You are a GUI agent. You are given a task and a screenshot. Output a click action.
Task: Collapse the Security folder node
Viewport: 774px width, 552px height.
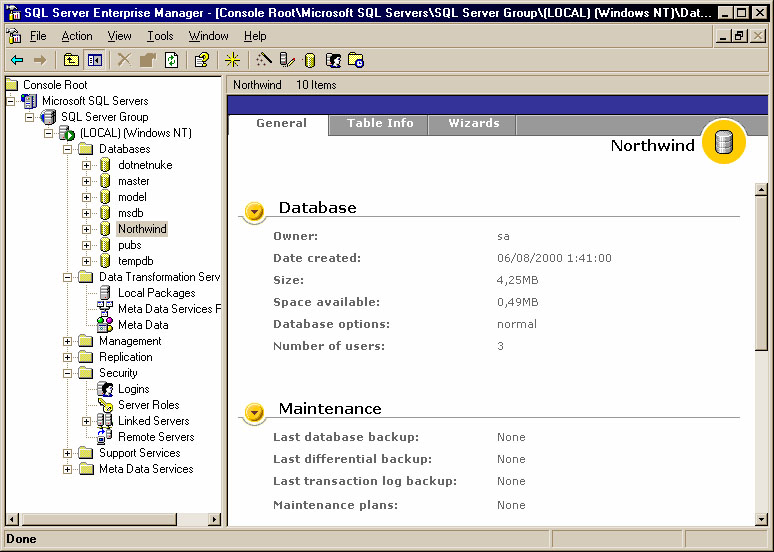pyautogui.click(x=68, y=373)
